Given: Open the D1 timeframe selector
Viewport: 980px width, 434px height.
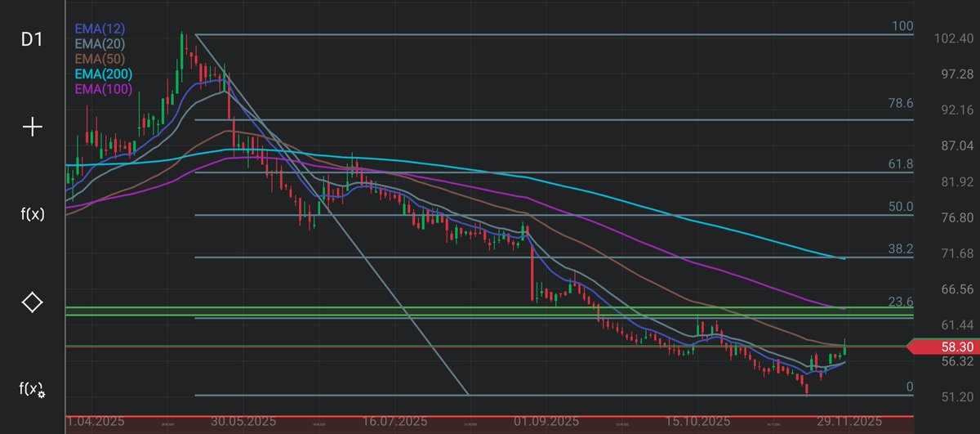Looking at the screenshot, I should 32,39.
